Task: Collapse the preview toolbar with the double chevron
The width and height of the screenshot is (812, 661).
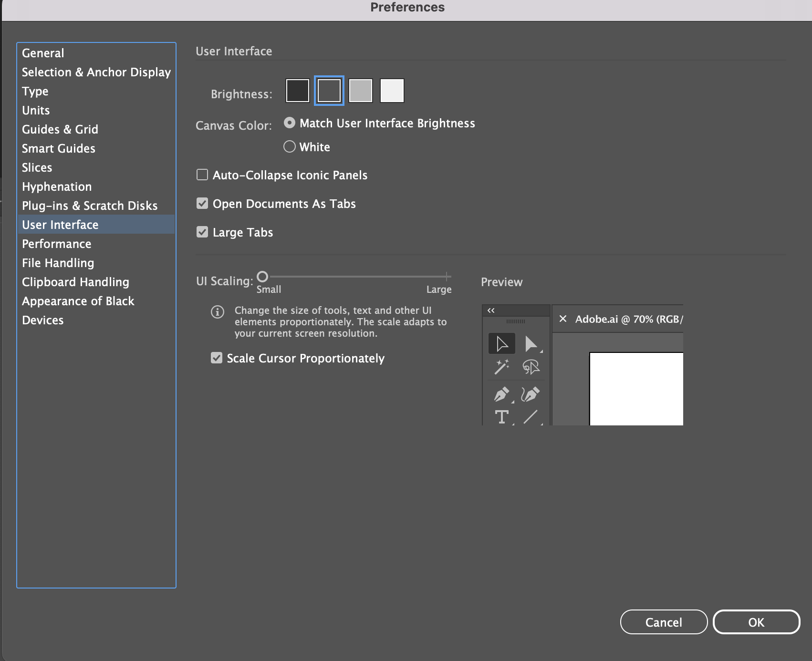Action: [491, 310]
